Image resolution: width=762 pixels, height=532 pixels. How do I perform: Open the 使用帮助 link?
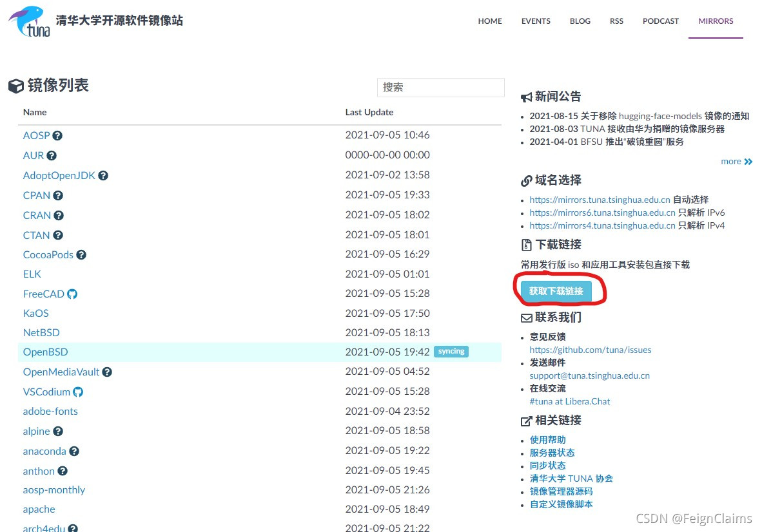(x=548, y=440)
